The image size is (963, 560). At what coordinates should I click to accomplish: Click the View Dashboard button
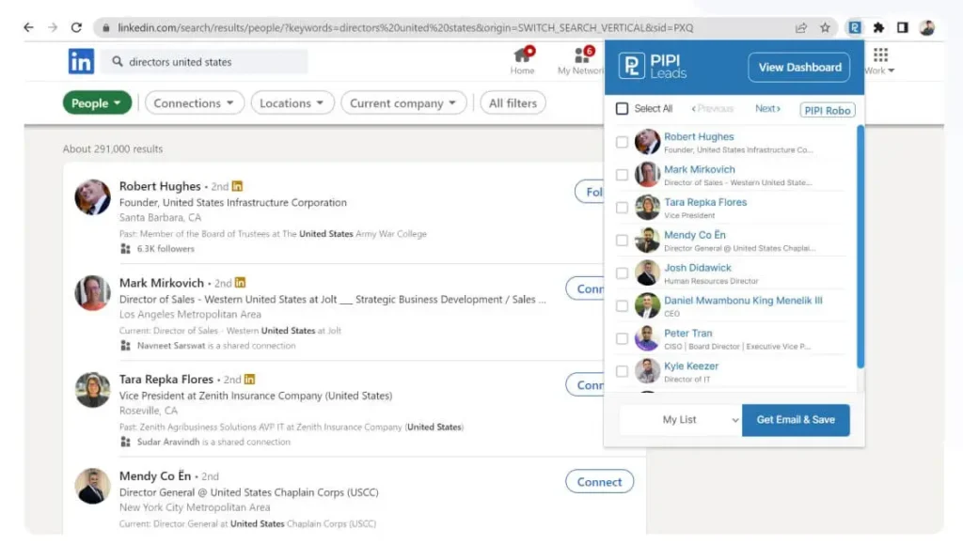(x=799, y=67)
